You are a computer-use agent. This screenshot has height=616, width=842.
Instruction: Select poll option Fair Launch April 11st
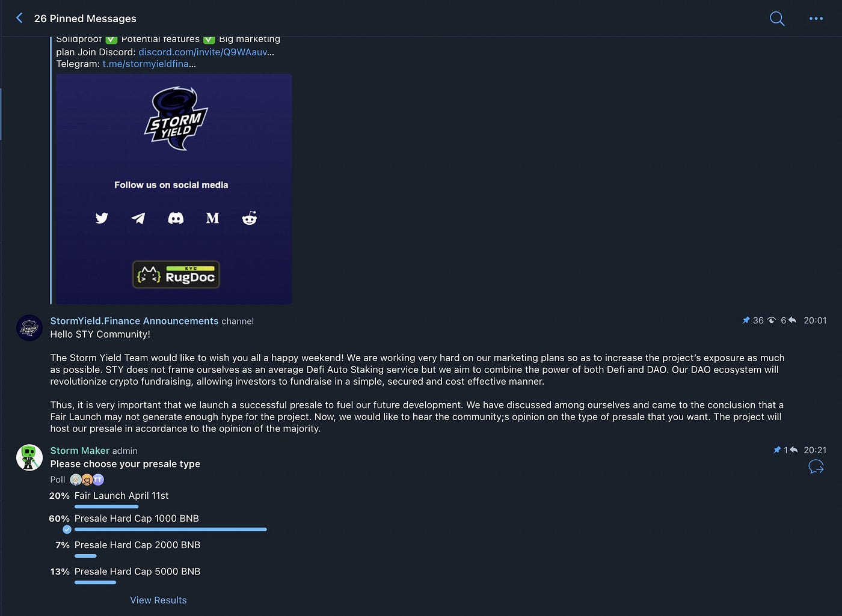click(x=121, y=496)
